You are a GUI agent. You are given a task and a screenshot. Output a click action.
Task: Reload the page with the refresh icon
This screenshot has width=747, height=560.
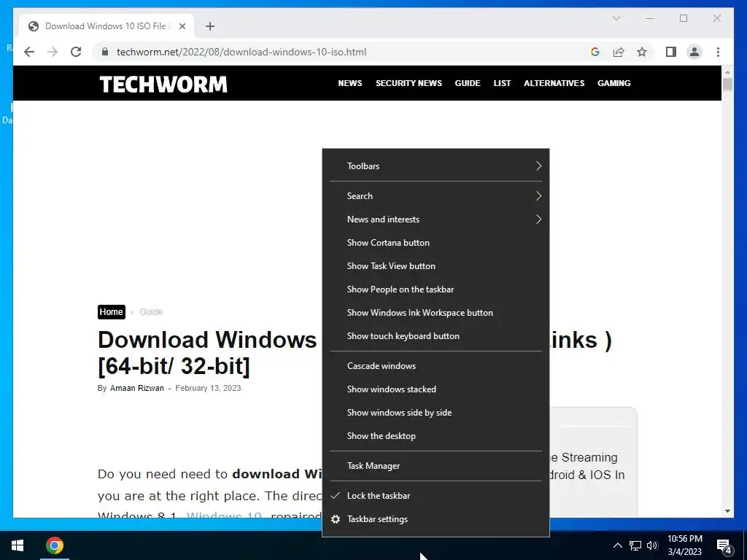tap(76, 52)
